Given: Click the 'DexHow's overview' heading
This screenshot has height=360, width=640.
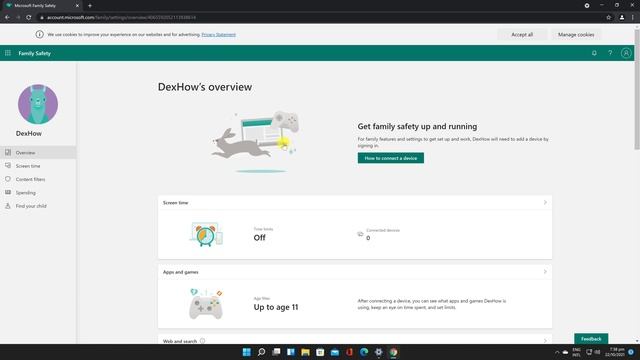Looking at the screenshot, I should tap(205, 87).
